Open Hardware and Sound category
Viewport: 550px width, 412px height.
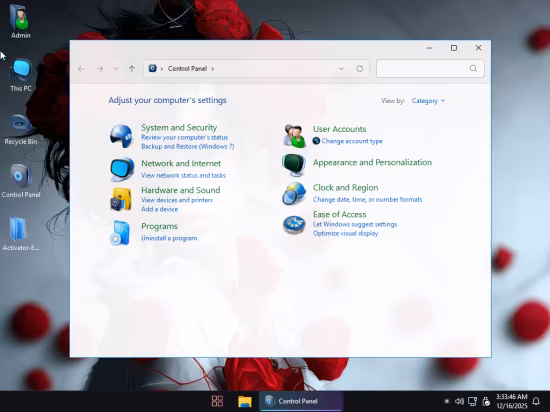(x=181, y=190)
